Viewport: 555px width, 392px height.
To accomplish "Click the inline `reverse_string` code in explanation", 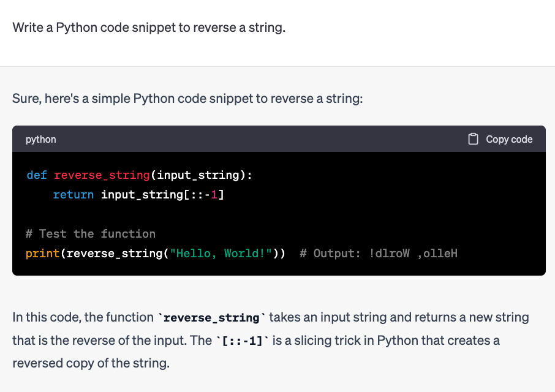I will [211, 318].
